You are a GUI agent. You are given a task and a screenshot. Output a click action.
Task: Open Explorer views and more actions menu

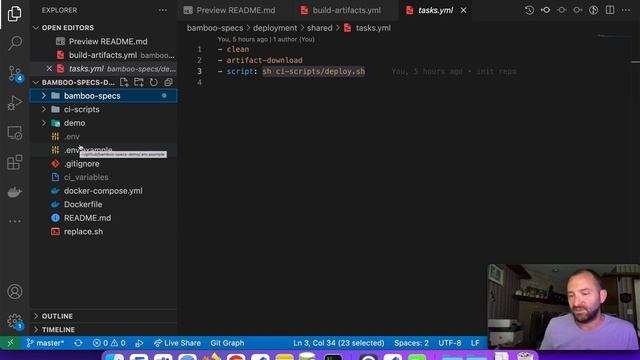coord(163,10)
